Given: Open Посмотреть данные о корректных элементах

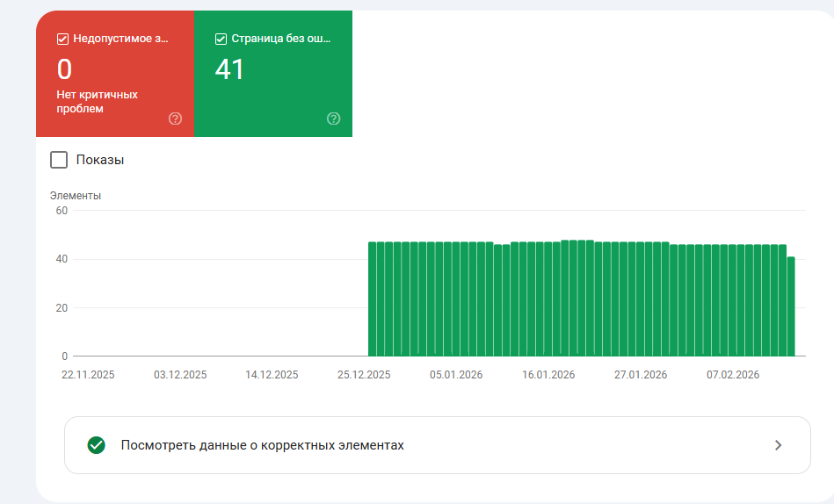Looking at the screenshot, I should click(437, 445).
